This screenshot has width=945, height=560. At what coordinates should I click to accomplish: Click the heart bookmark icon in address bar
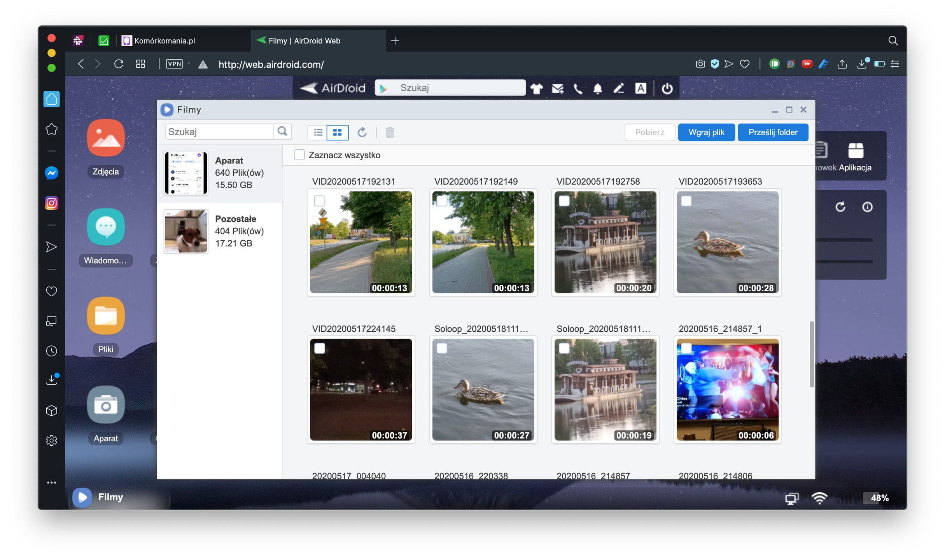[x=745, y=64]
